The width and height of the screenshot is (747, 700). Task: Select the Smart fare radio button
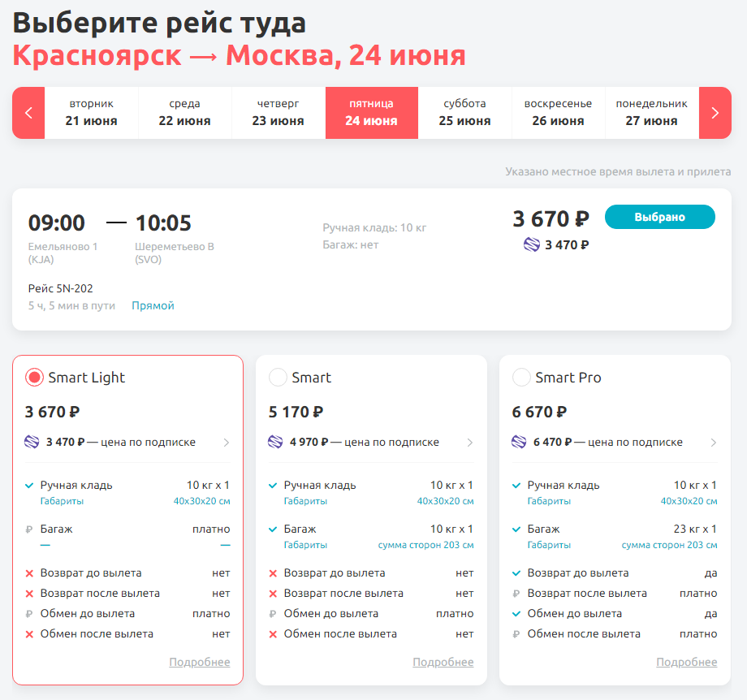278,378
